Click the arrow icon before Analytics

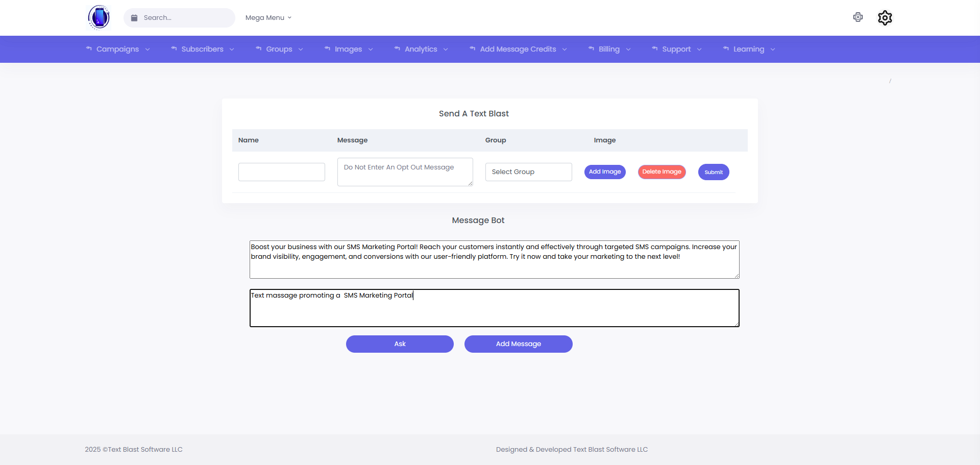[x=397, y=49]
